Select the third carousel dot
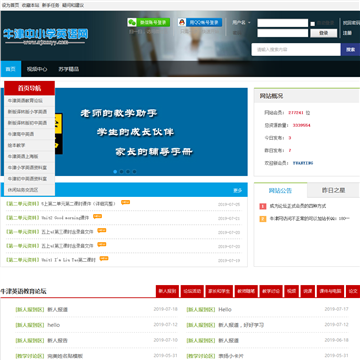Screen dimensions: 360x360 [x=128, y=172]
